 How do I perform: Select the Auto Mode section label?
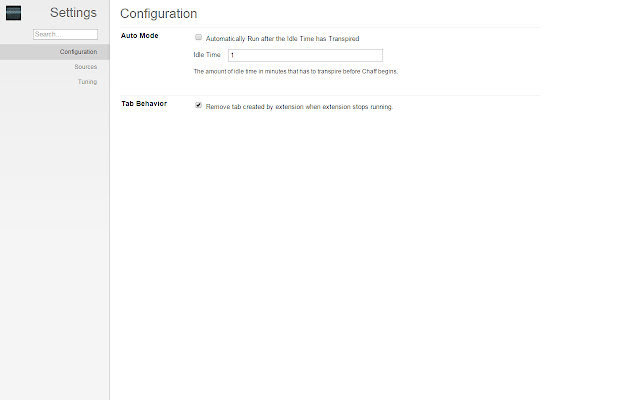tap(140, 37)
